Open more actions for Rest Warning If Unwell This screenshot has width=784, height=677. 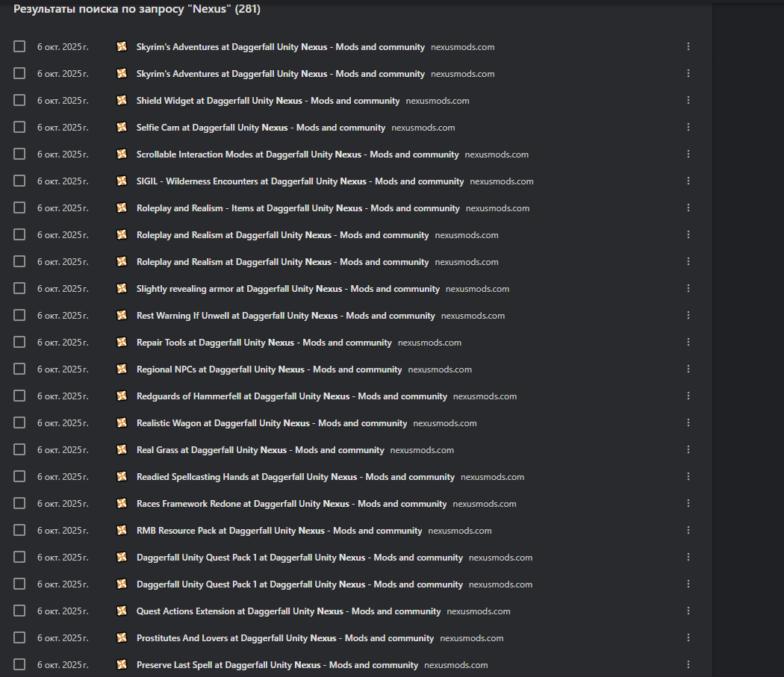coord(688,316)
